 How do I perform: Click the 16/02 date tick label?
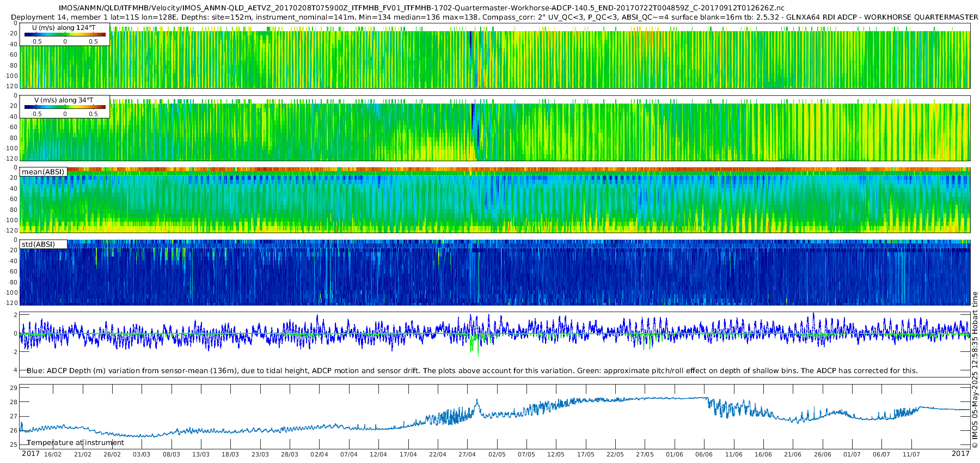point(53,454)
